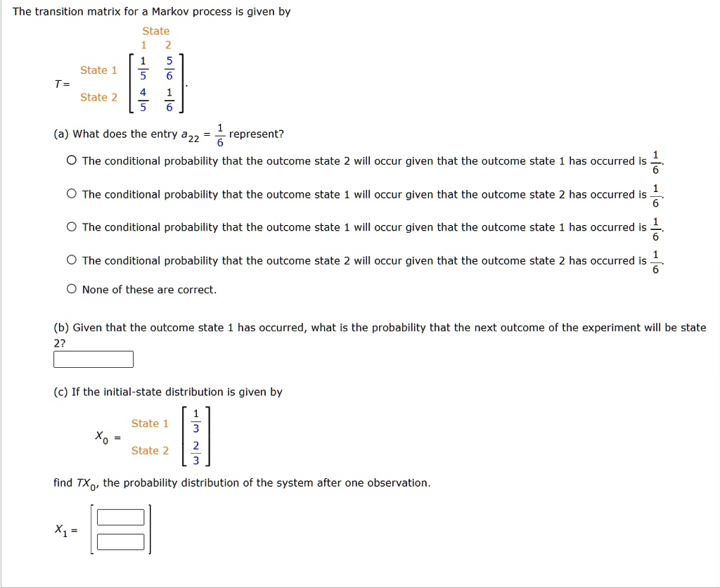720x588 pixels.
Task: Click the State 2 label beside X0
Action: click(150, 450)
